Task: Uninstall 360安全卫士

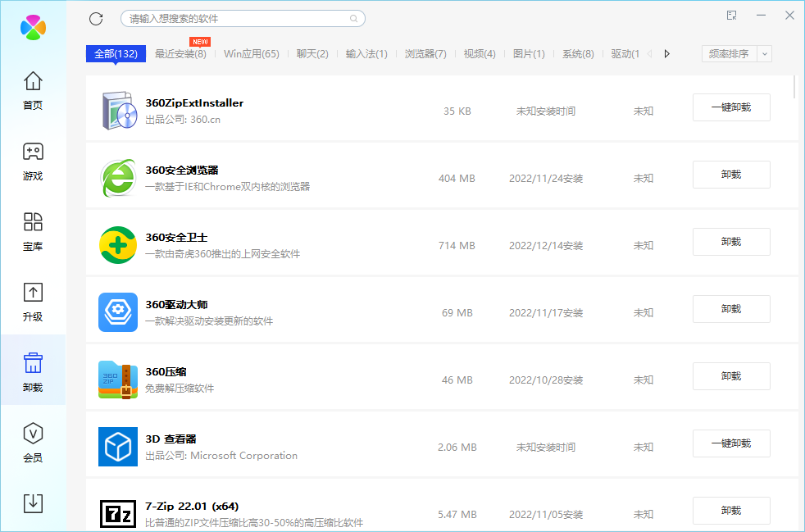Action: point(731,242)
